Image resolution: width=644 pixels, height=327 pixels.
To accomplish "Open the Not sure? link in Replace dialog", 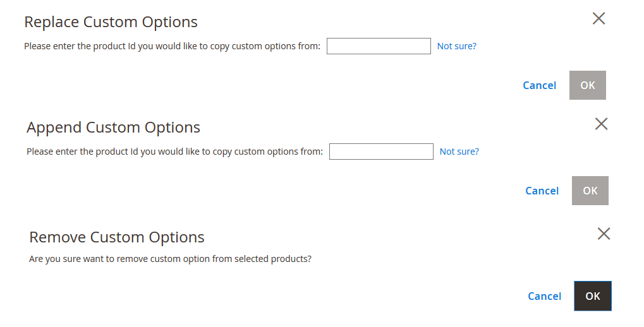I will (457, 46).
